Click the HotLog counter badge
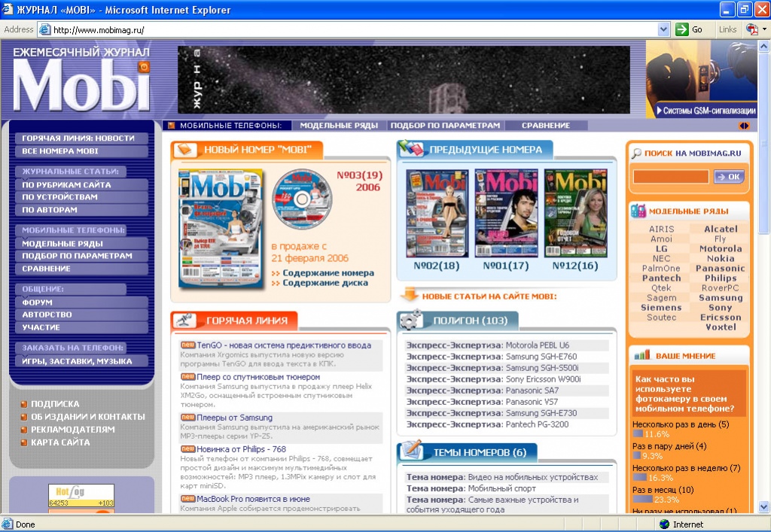This screenshot has height=532, width=771. (x=81, y=497)
